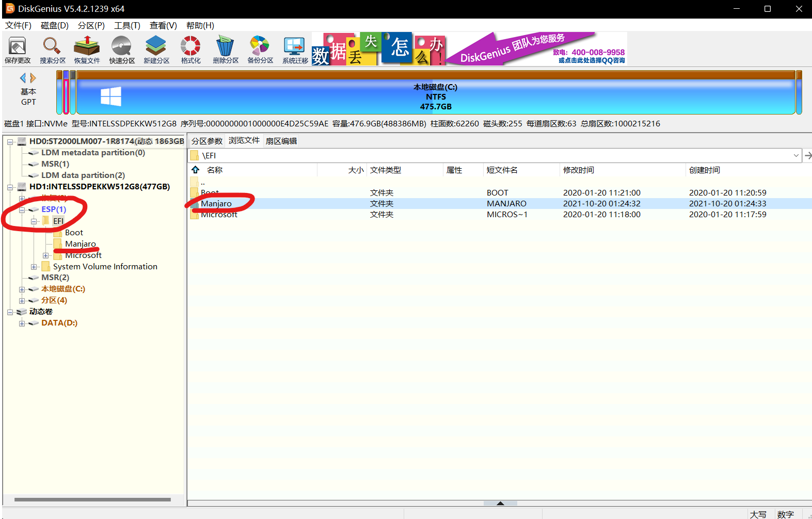Click the 保存更改 save changes icon
The height and width of the screenshot is (519, 812).
(18, 50)
